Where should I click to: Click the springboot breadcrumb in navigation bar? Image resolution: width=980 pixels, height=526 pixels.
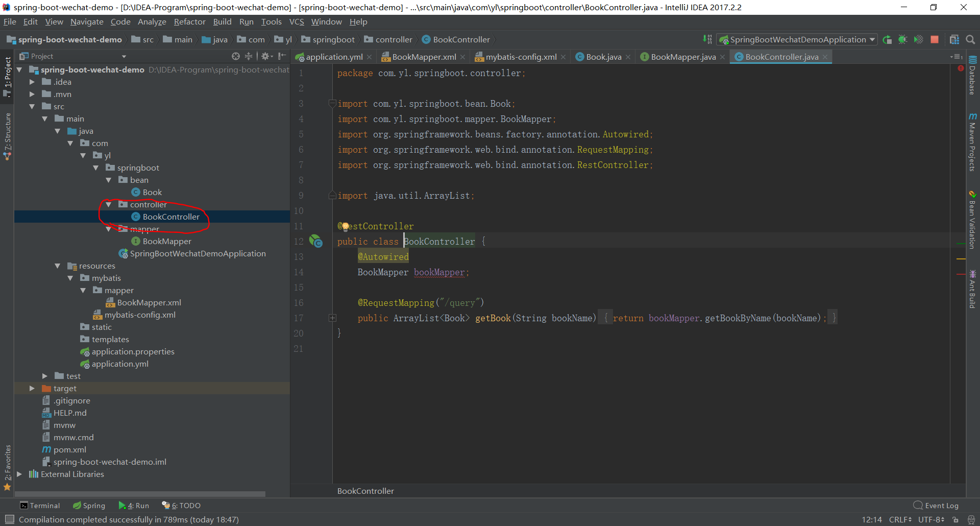click(328, 39)
